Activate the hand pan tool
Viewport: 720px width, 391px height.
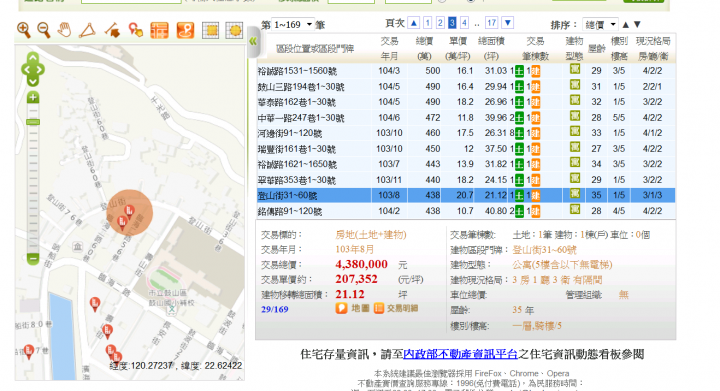64,30
